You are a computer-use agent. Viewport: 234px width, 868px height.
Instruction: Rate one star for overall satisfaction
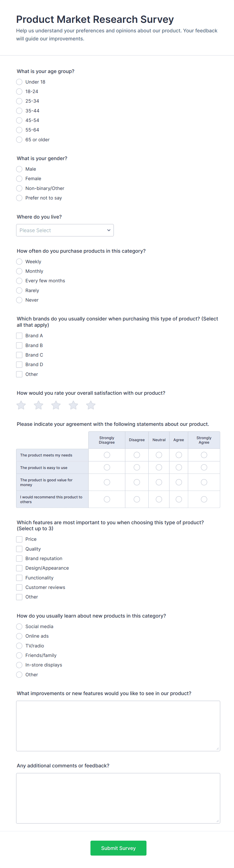click(x=21, y=405)
